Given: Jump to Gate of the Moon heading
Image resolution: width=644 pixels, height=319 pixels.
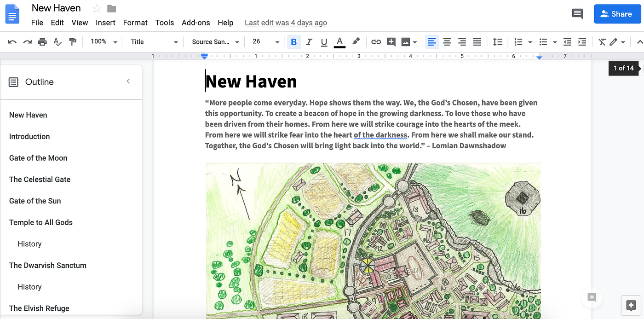Looking at the screenshot, I should 38,158.
